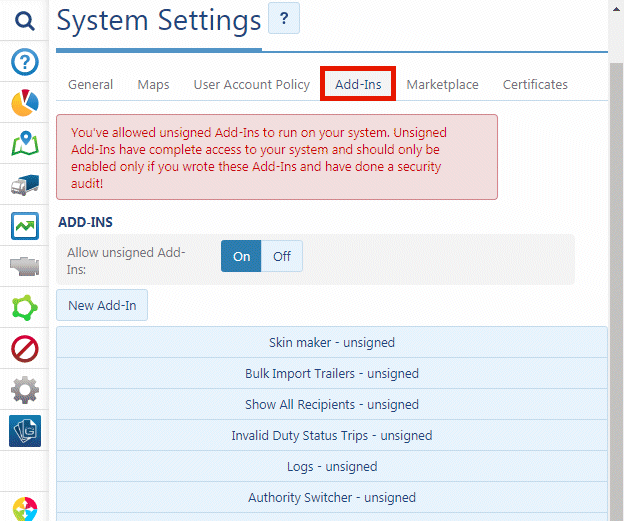Click the search magnifier icon in sidebar

tap(25, 20)
